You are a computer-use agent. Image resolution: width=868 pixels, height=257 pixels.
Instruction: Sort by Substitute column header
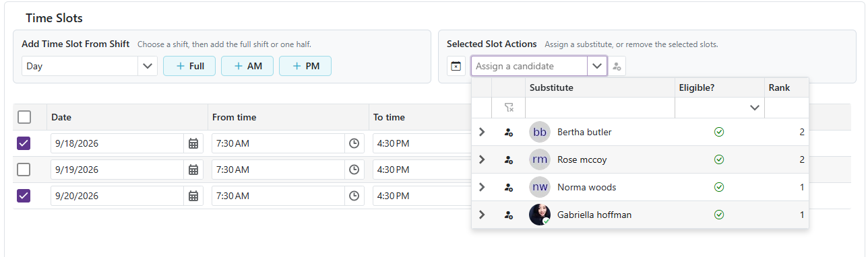click(600, 87)
